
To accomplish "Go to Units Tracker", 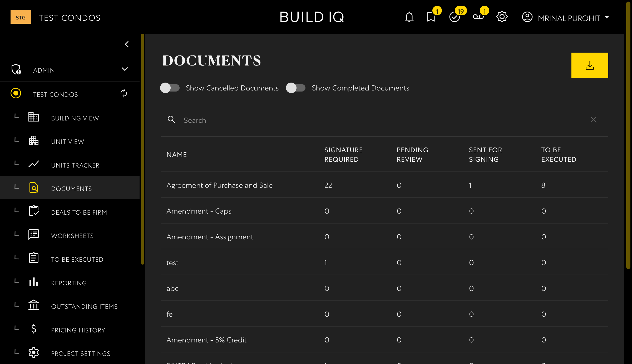I will tap(70, 164).
